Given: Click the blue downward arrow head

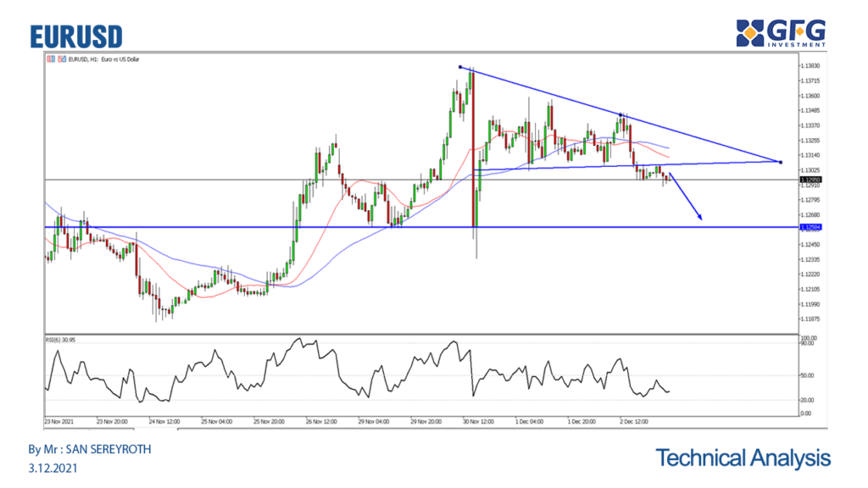Looking at the screenshot, I should click(x=700, y=219).
